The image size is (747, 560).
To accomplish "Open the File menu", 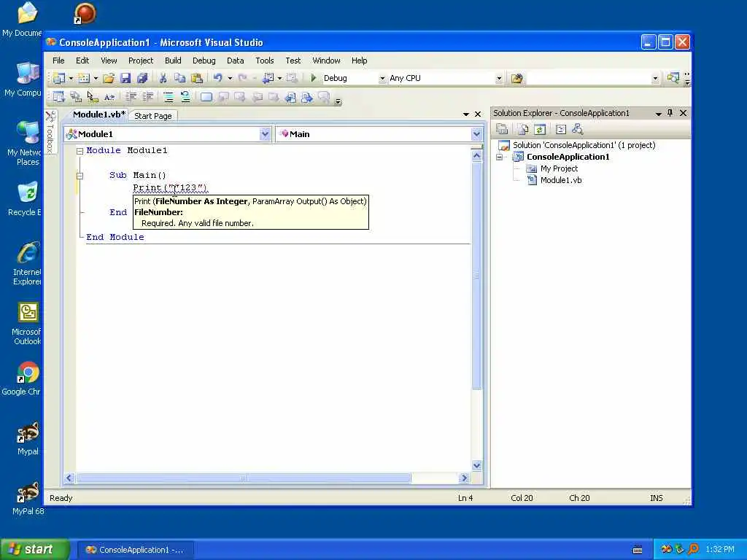I will click(58, 61).
